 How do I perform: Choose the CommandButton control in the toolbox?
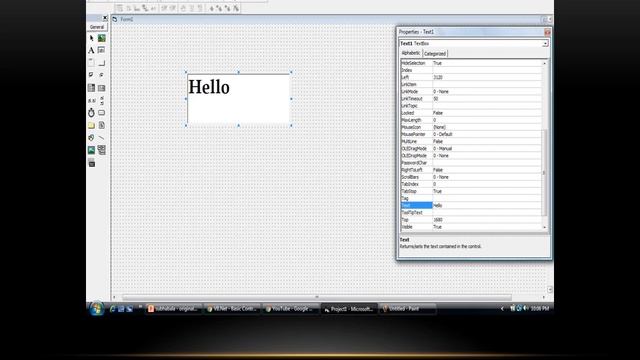(x=102, y=63)
